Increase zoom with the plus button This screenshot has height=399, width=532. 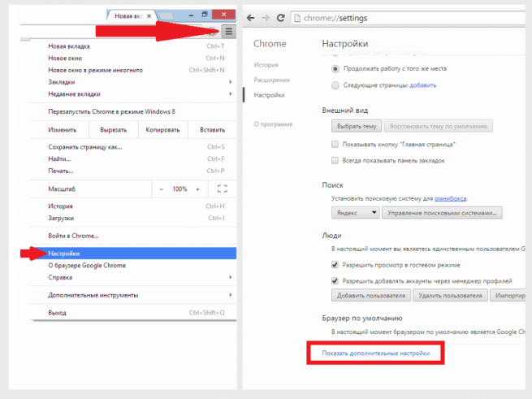197,189
